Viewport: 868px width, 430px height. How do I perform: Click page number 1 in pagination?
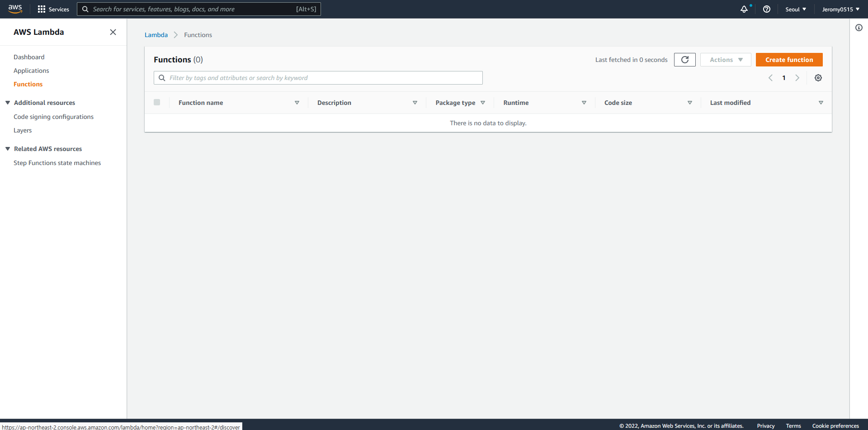coord(784,78)
